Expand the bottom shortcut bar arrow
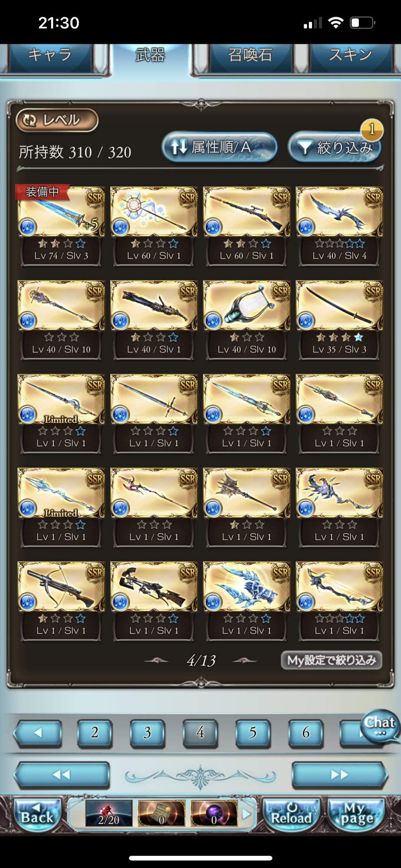Image resolution: width=401 pixels, height=868 pixels. [246, 814]
